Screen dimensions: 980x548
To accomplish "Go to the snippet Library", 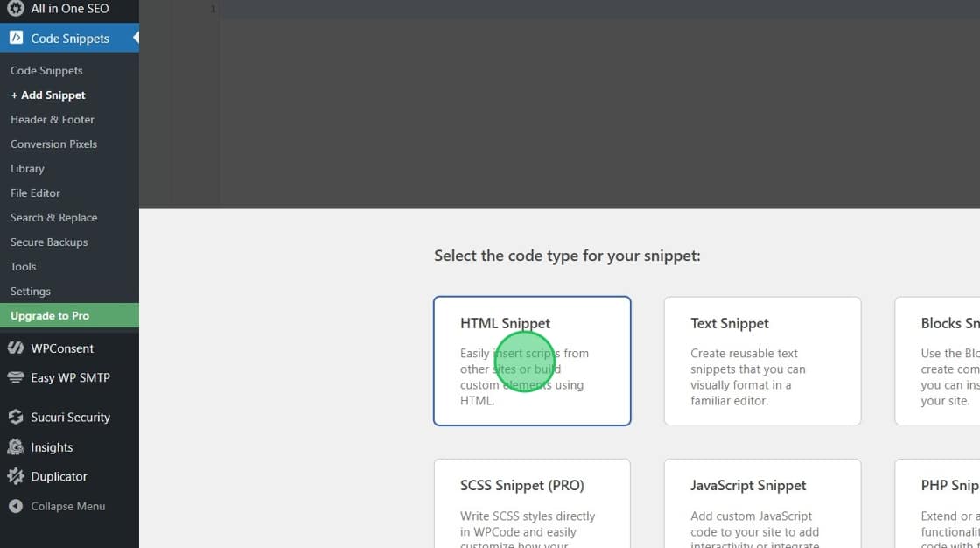I will point(27,169).
